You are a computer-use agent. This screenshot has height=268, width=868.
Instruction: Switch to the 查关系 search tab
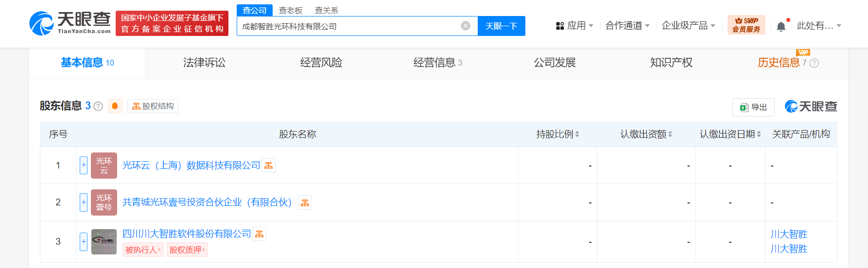point(327,10)
